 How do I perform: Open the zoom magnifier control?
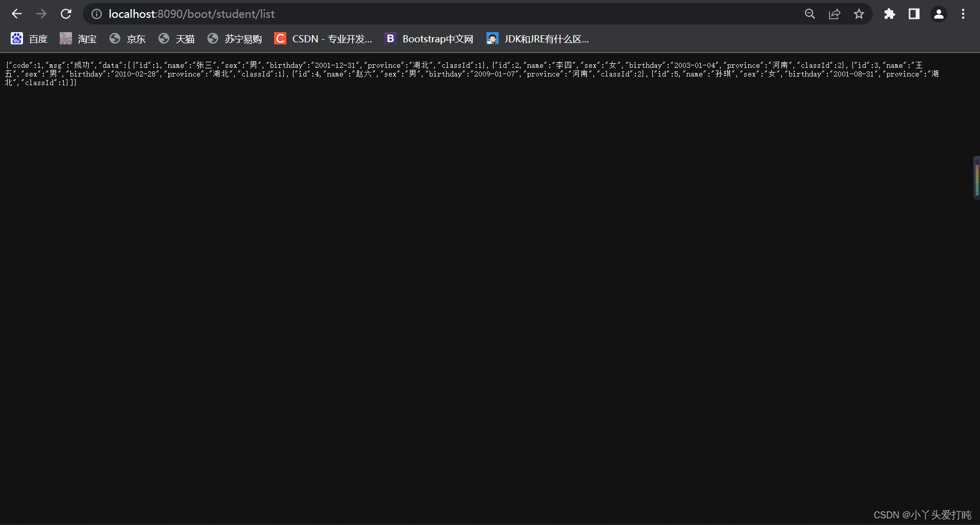pyautogui.click(x=810, y=14)
